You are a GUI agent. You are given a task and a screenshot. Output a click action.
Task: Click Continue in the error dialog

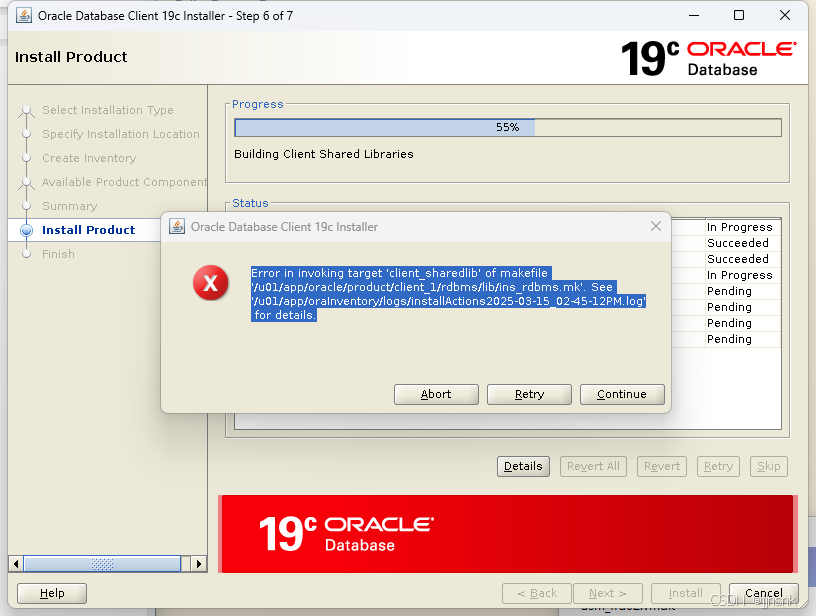[622, 394]
